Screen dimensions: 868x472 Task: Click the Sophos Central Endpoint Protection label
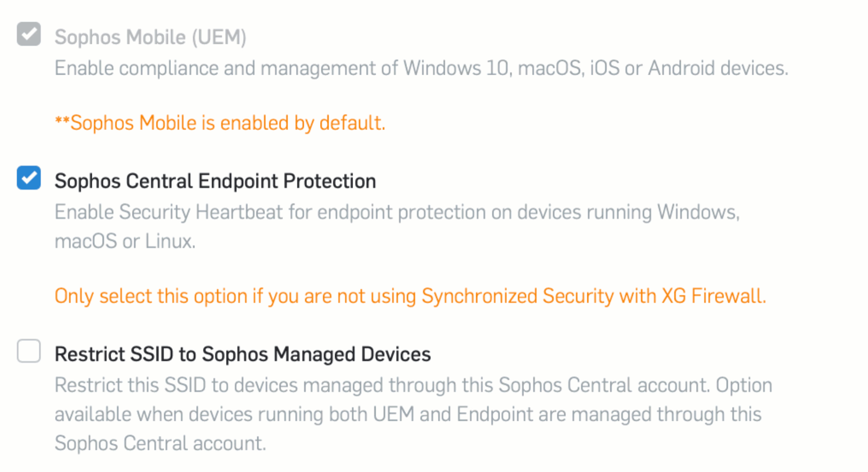click(x=215, y=181)
